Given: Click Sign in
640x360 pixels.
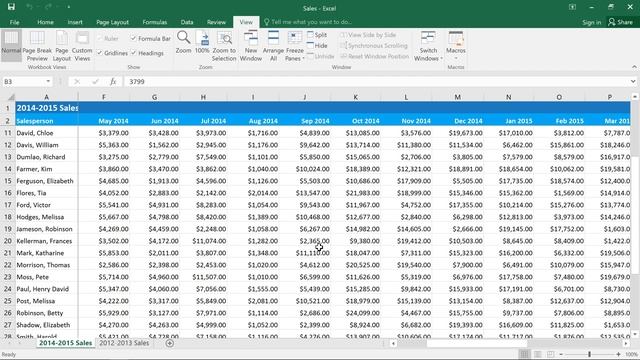Looking at the screenshot, I should point(591,22).
